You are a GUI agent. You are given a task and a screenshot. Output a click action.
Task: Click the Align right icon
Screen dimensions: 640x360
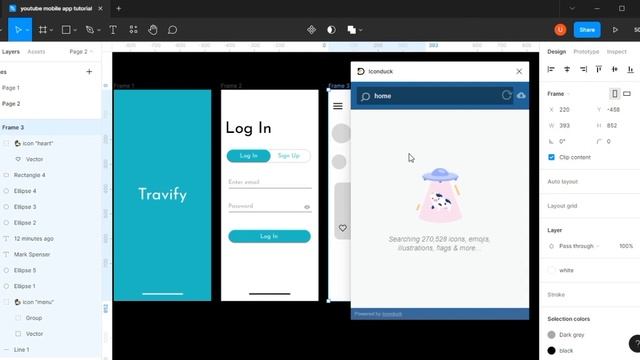pos(583,69)
